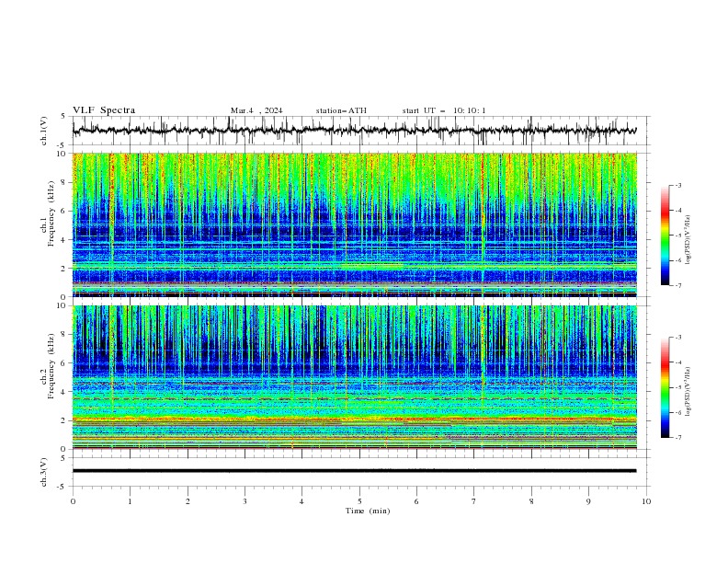Click the "4" frequency tick of ch.2
The height and width of the screenshot is (563, 728).
(x=65, y=392)
